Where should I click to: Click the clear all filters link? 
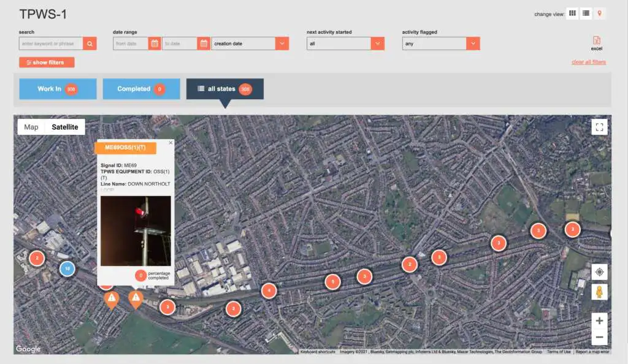[x=588, y=62]
